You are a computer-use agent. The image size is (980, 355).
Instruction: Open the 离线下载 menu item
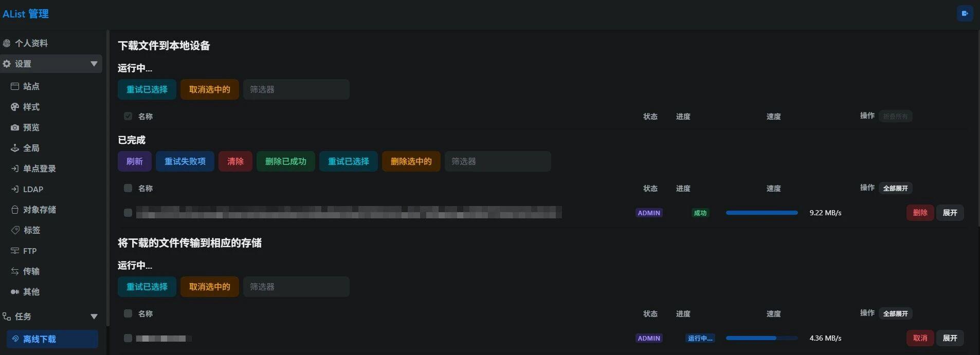click(52, 339)
